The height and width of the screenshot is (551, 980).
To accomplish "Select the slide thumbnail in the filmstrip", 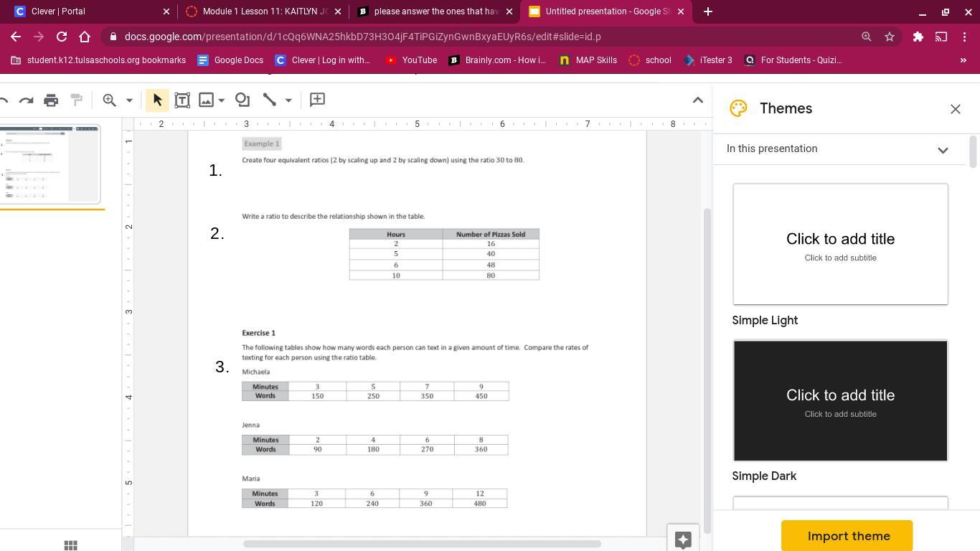I will point(50,164).
